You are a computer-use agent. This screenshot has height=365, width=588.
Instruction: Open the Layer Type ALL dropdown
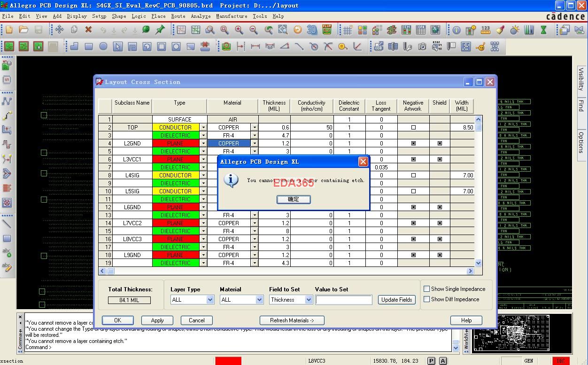click(x=210, y=299)
